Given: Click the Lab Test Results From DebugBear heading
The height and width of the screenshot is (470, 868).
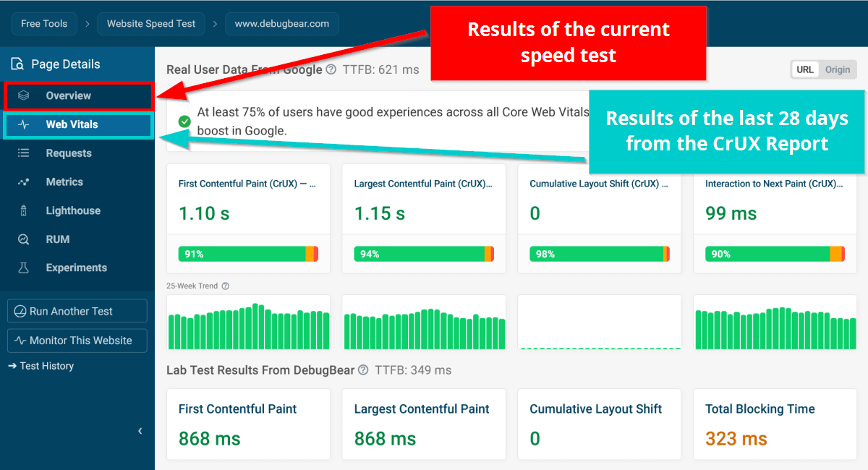Looking at the screenshot, I should 260,370.
